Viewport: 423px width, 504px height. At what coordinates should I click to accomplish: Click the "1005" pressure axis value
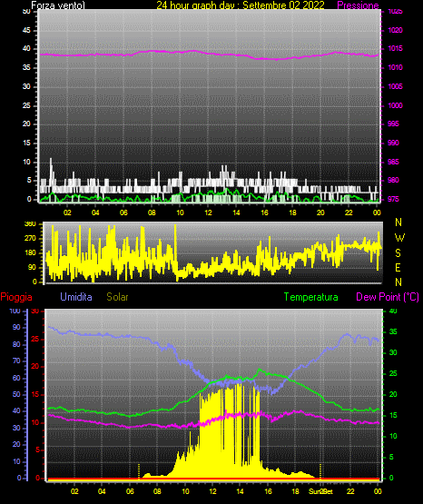click(x=395, y=86)
